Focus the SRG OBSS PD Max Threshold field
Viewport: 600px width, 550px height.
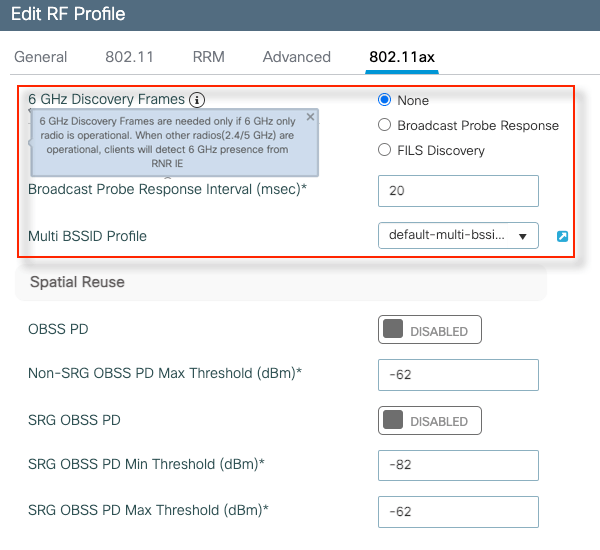(x=458, y=511)
